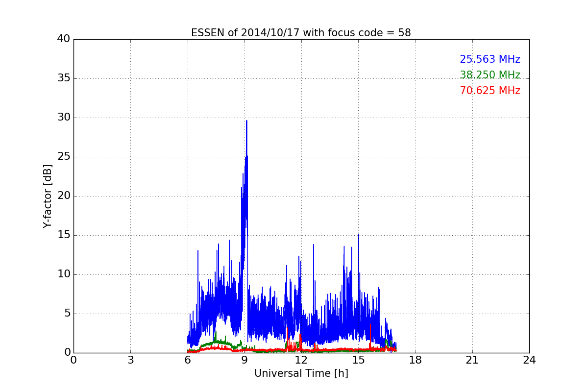
Task: Click the y-axis tick label "10"
Action: pos(64,274)
